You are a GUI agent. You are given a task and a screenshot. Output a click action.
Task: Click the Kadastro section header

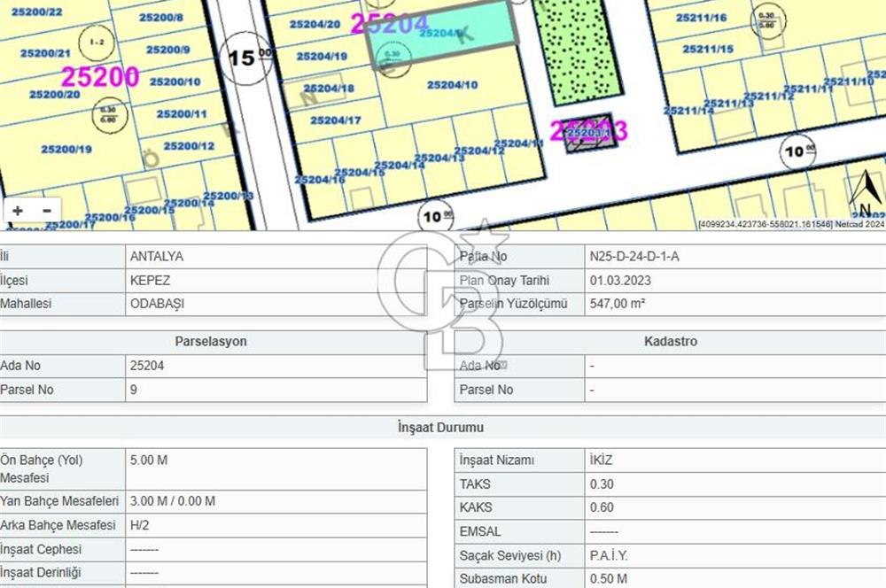[x=670, y=342]
